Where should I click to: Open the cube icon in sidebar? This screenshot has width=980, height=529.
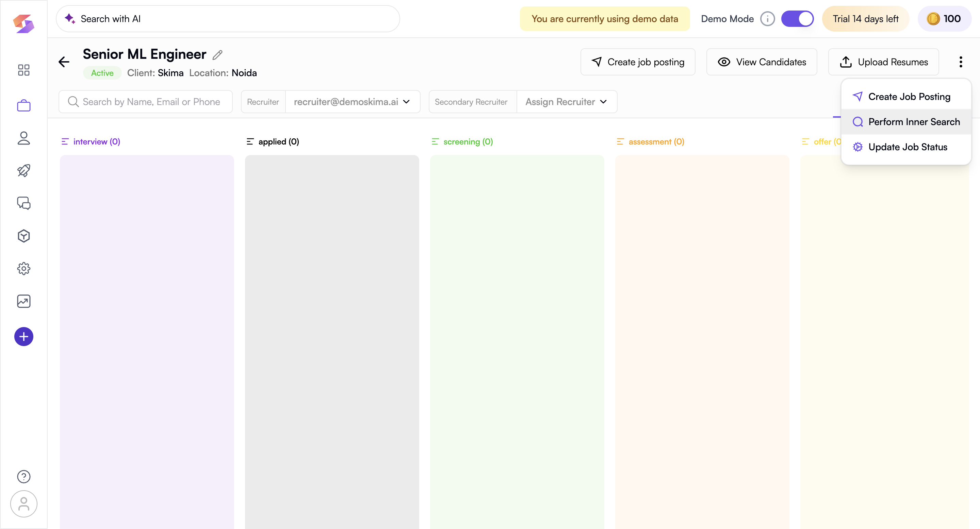pyautogui.click(x=23, y=236)
